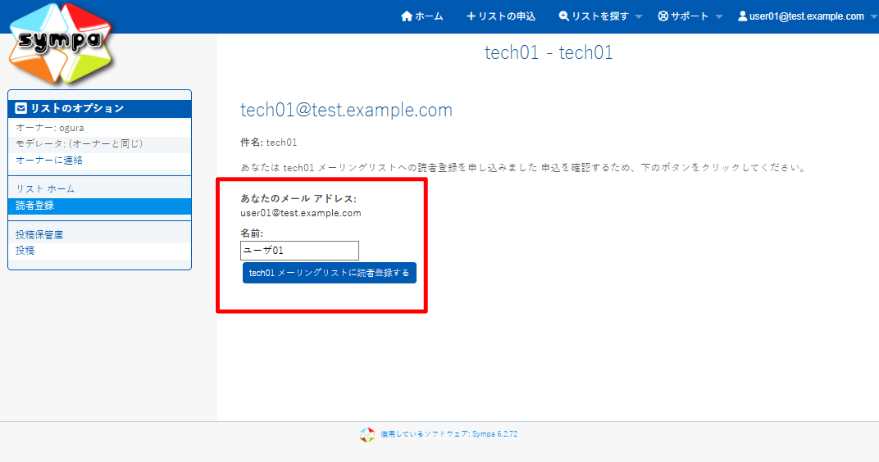Click the Sympa icon in footer
Screen dimensions: 879x462
pyautogui.click(x=367, y=435)
